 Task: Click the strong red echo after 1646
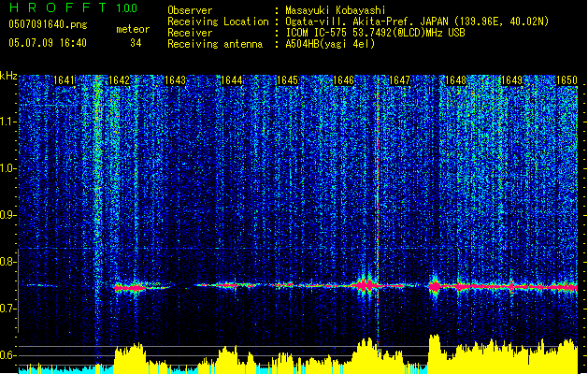pyautogui.click(x=366, y=285)
